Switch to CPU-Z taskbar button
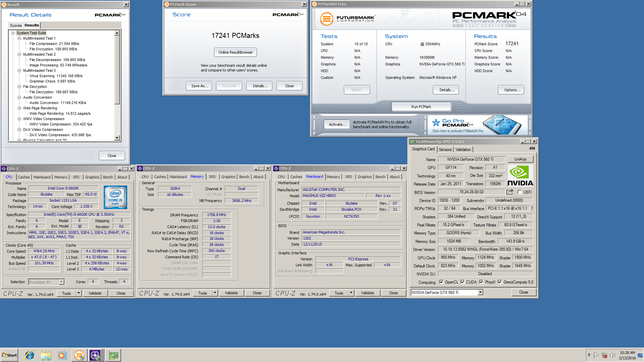644x362 pixels. point(95,355)
